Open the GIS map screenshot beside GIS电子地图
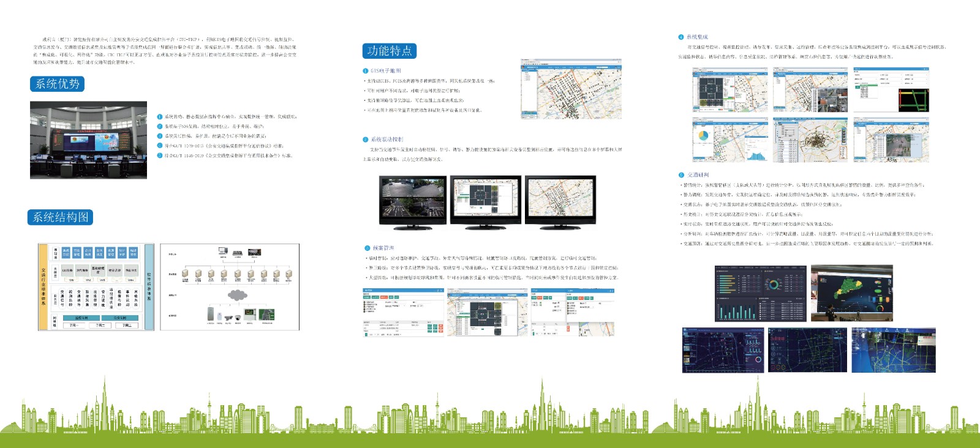980x448 pixels. 571,89
